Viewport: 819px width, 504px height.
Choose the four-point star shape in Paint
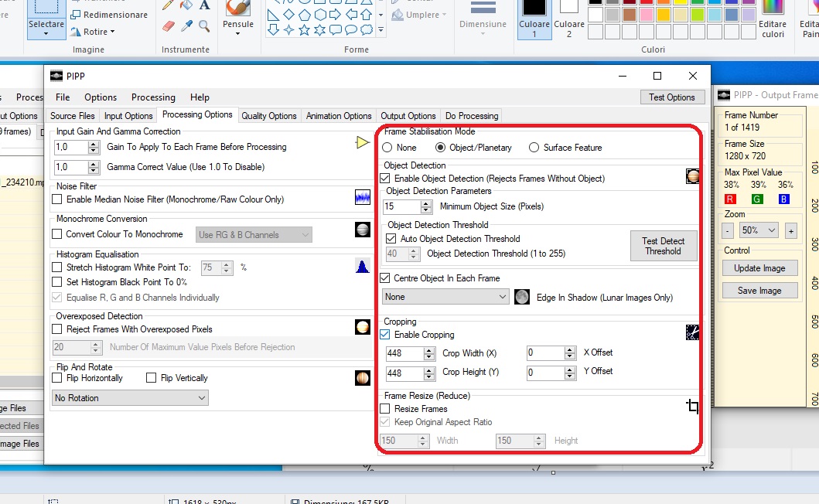pos(288,30)
